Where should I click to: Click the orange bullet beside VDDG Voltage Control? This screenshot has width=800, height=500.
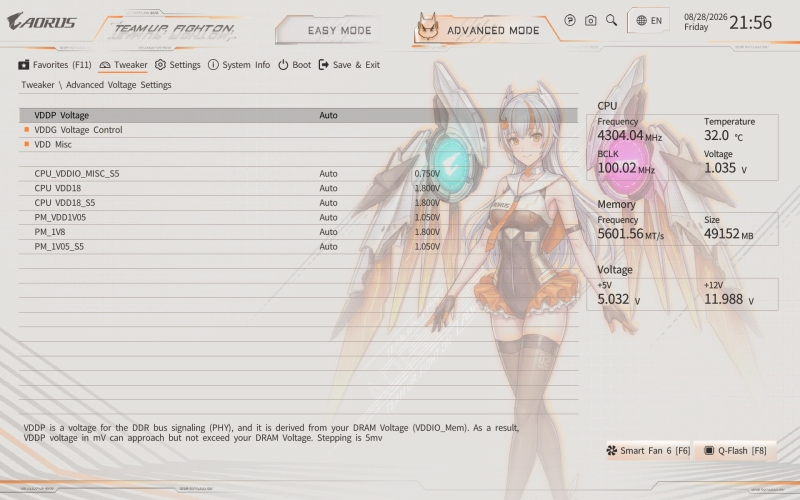[27, 130]
